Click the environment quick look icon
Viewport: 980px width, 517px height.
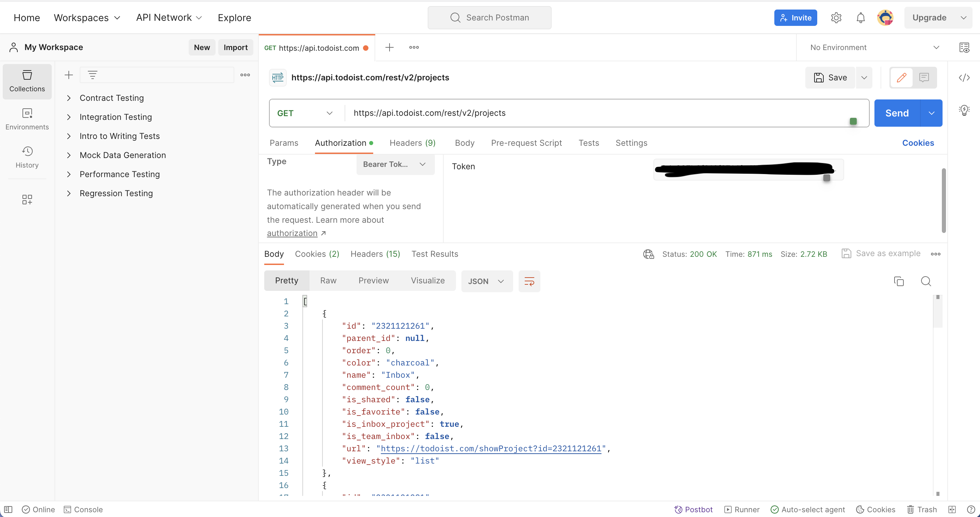(964, 48)
